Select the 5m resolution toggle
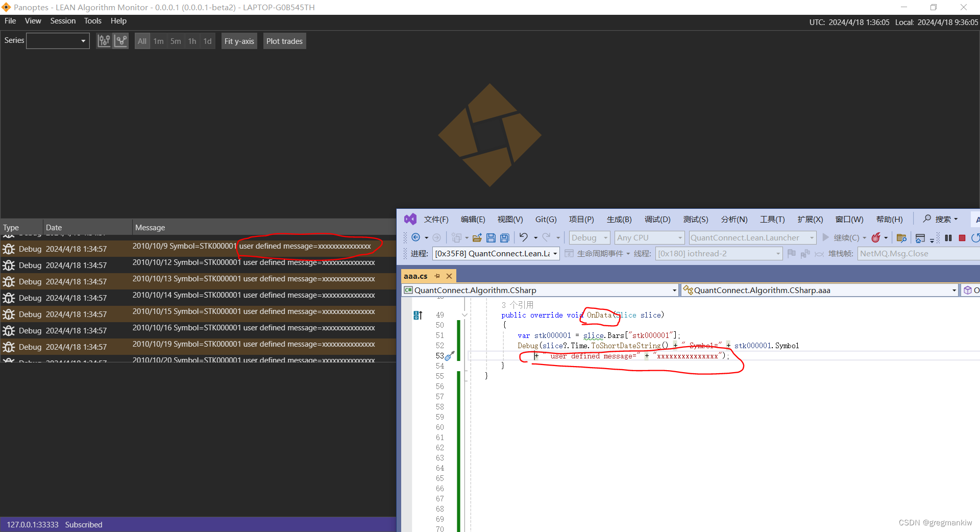The image size is (980, 532). tap(176, 41)
